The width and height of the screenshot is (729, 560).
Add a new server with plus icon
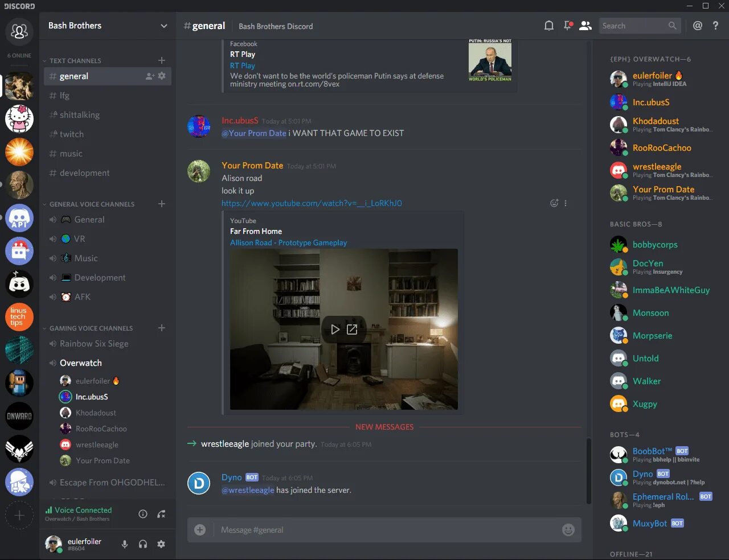(19, 515)
